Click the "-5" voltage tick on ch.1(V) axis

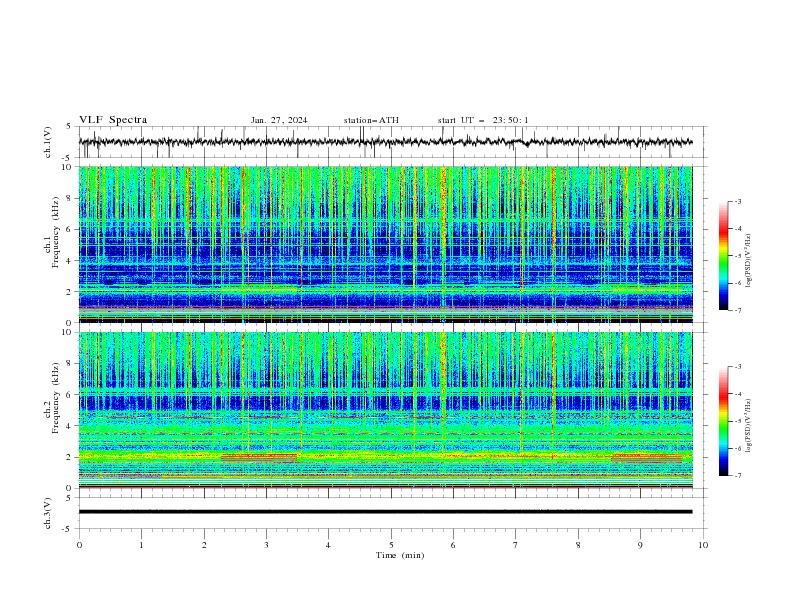67,158
